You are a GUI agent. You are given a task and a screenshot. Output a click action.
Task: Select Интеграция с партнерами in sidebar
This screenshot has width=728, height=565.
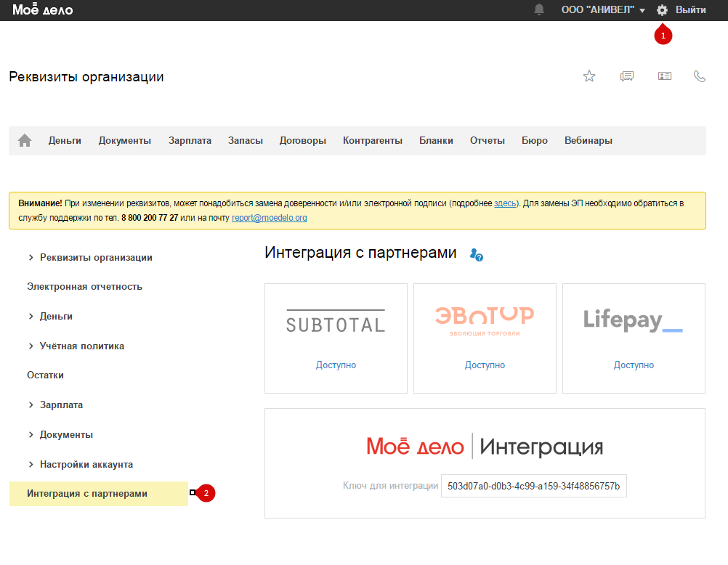(98, 494)
